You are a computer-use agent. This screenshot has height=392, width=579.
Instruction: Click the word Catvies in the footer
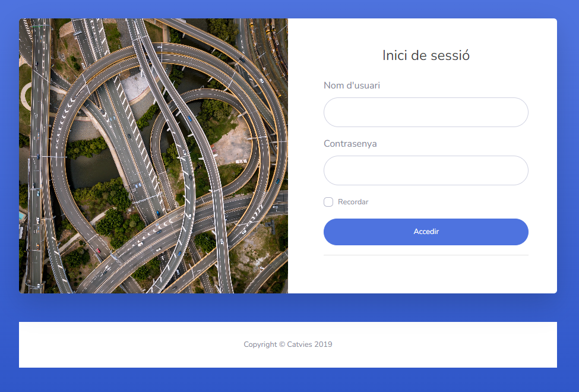[299, 344]
